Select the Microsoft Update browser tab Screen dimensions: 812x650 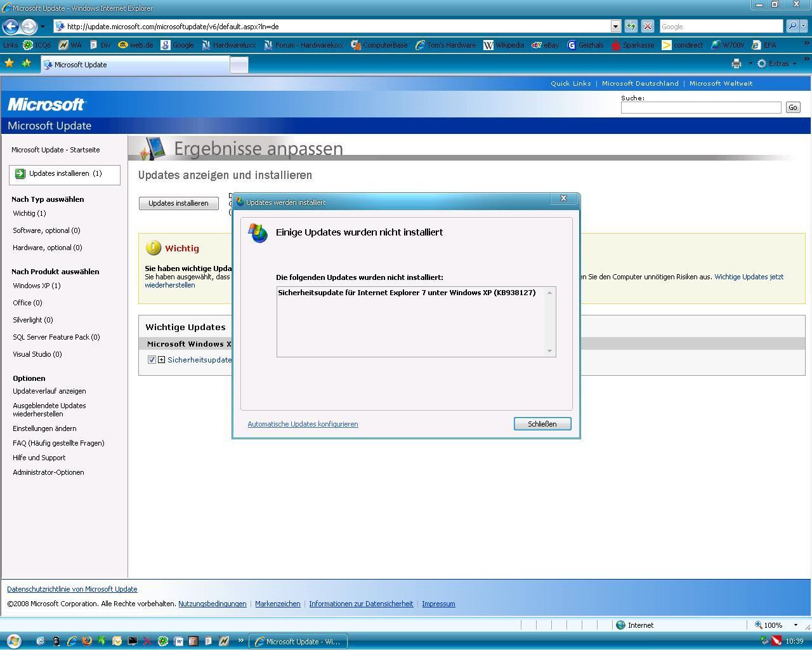coord(134,65)
